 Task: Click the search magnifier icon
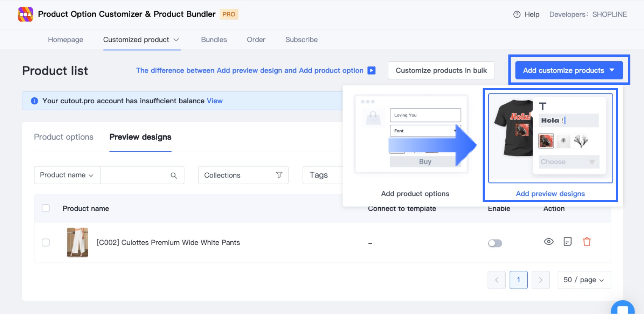[174, 176]
